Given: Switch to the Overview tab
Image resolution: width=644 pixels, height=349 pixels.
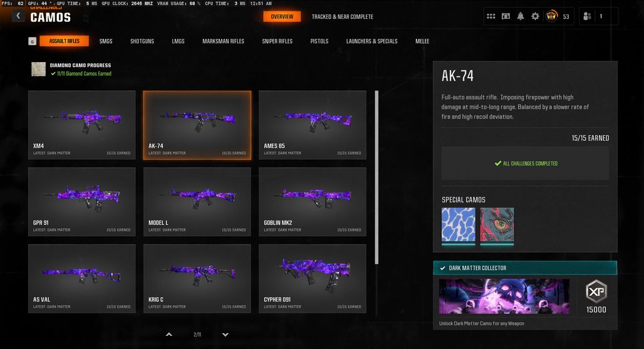Looking at the screenshot, I should click(282, 16).
